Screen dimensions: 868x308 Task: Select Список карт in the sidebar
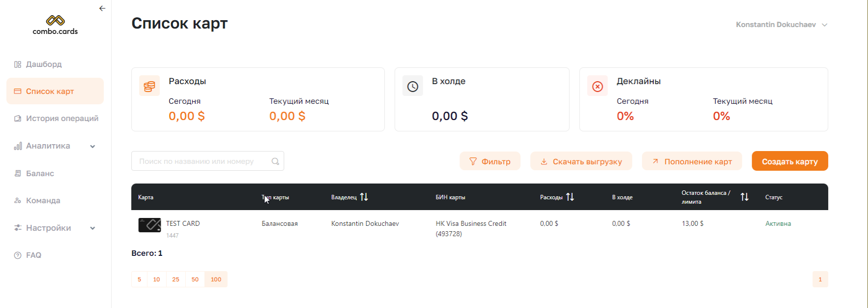55,91
